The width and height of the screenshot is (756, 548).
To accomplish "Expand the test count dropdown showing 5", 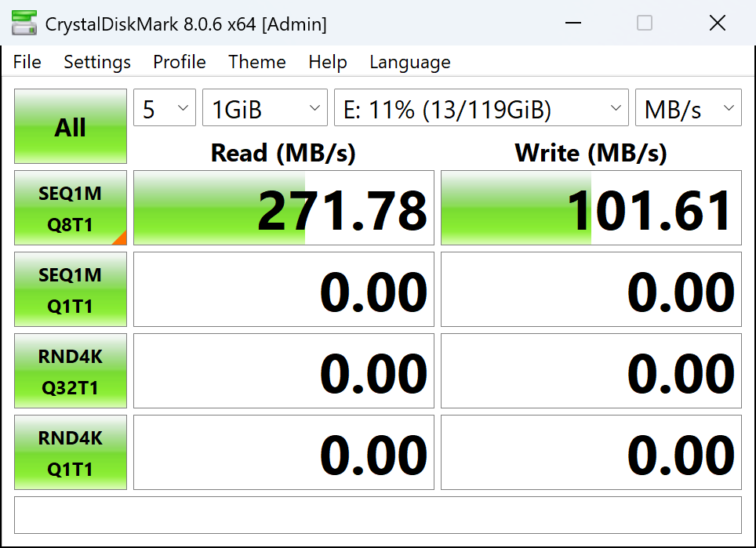I will click(x=165, y=107).
